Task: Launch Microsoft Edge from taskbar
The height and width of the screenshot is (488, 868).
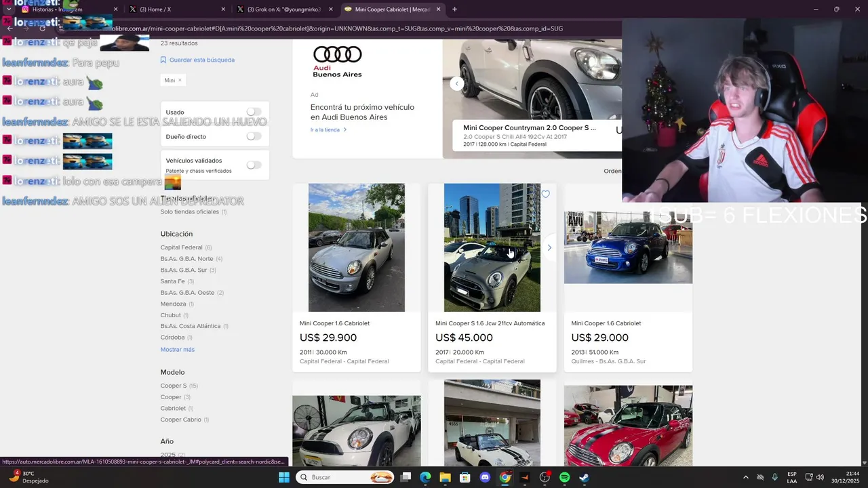Action: pos(425,477)
